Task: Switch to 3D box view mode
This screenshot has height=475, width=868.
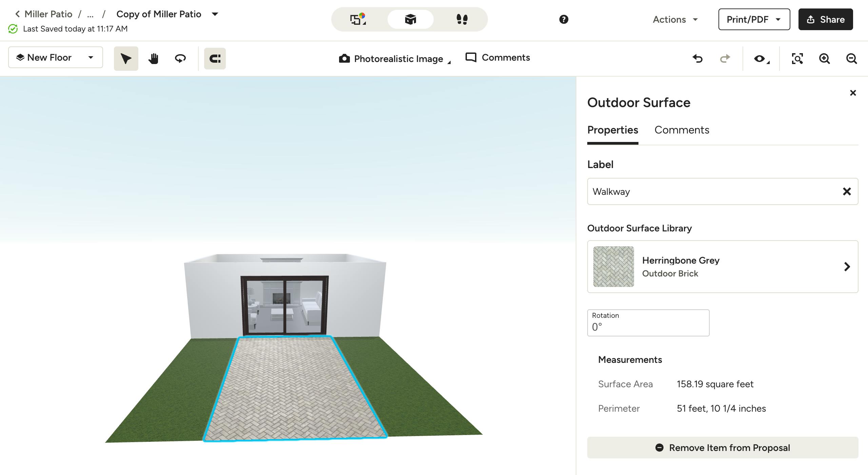Action: 410,19
